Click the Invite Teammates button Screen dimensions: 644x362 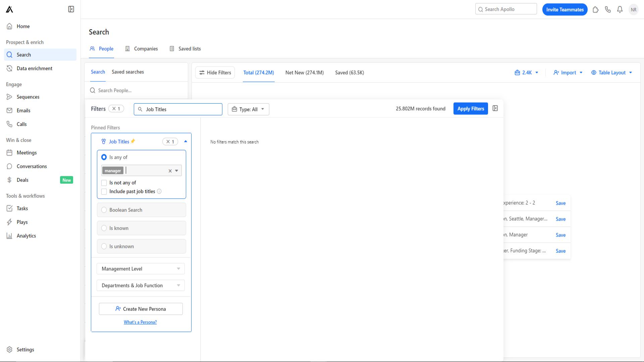click(x=565, y=9)
